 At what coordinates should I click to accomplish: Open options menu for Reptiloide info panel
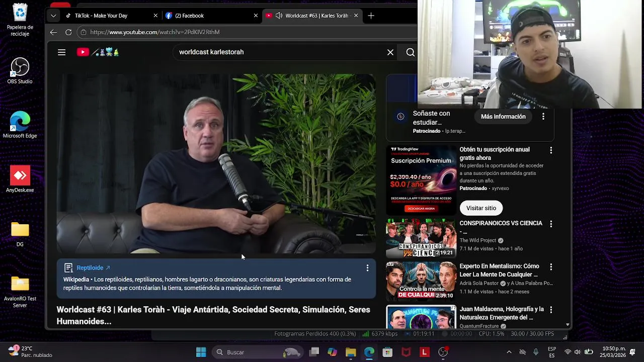click(x=367, y=268)
